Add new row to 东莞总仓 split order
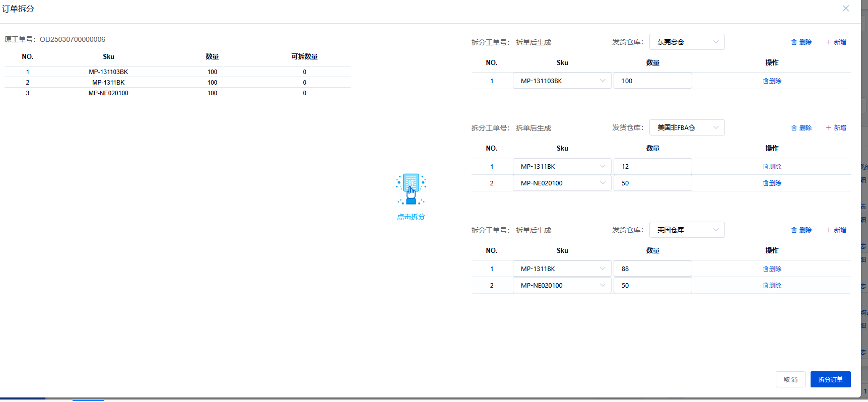This screenshot has width=868, height=402. pyautogui.click(x=836, y=42)
